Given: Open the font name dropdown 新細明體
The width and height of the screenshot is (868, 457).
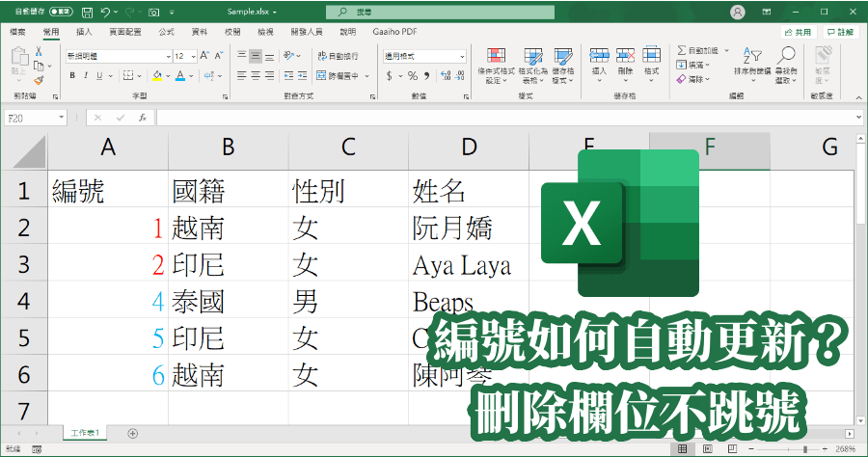Looking at the screenshot, I should point(168,57).
